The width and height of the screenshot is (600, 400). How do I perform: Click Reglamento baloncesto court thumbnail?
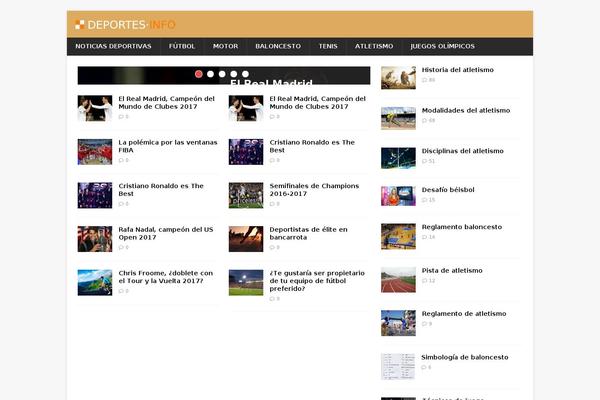pos(398,237)
